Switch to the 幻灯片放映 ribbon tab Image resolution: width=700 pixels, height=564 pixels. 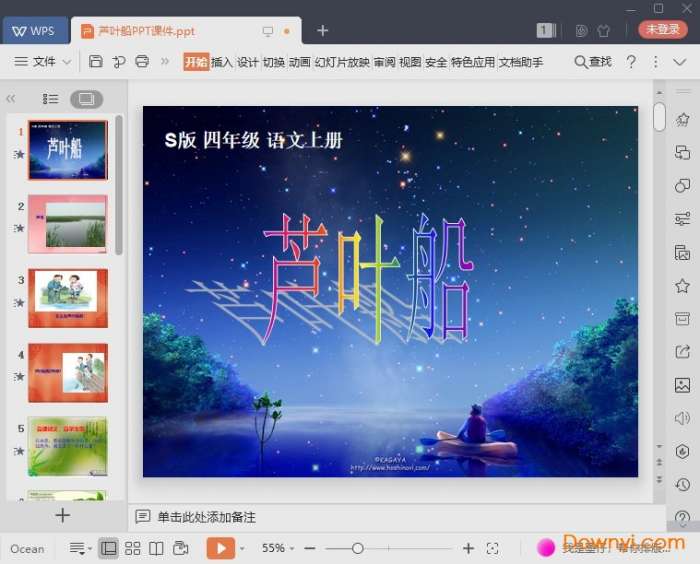click(342, 62)
